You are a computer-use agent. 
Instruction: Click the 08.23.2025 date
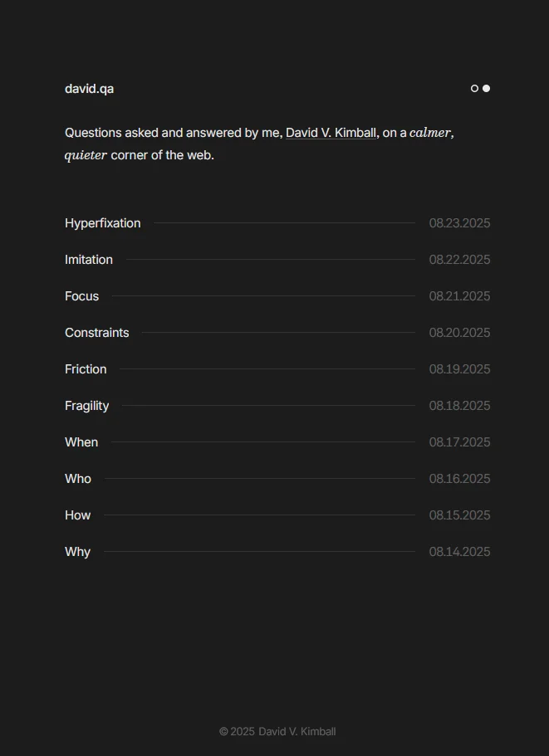[x=459, y=223]
